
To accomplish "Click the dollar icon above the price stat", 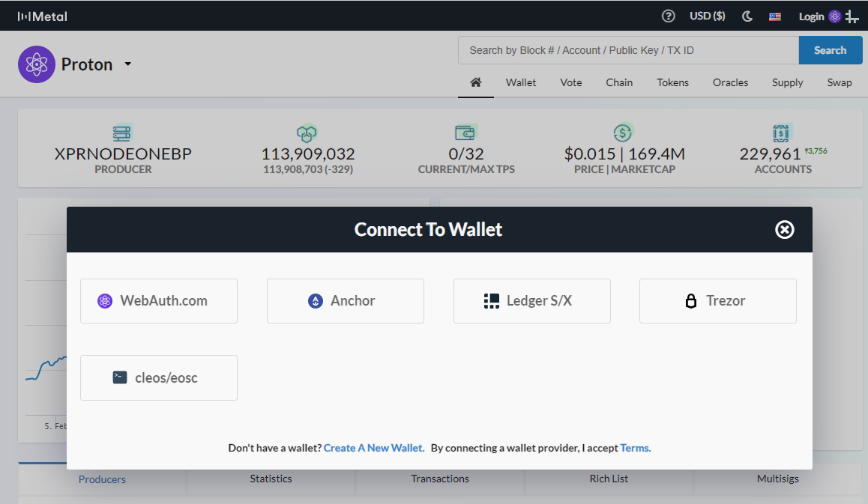I will (x=622, y=133).
